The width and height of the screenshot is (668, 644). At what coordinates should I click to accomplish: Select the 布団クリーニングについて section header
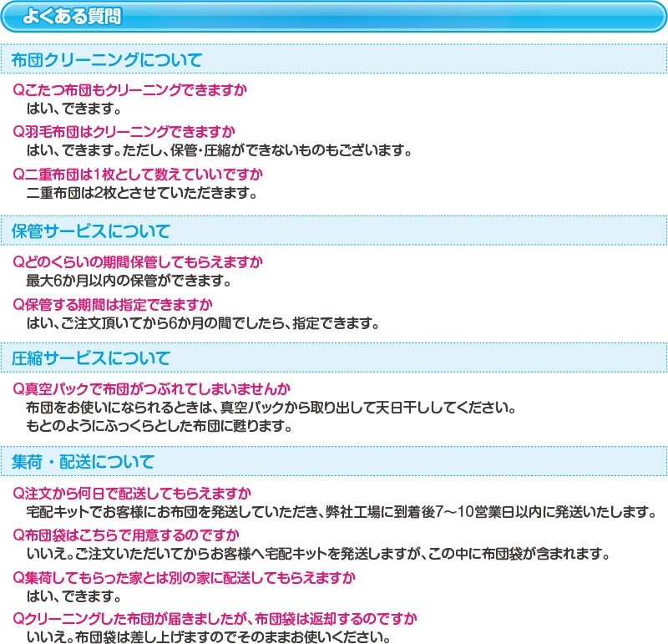click(x=107, y=60)
